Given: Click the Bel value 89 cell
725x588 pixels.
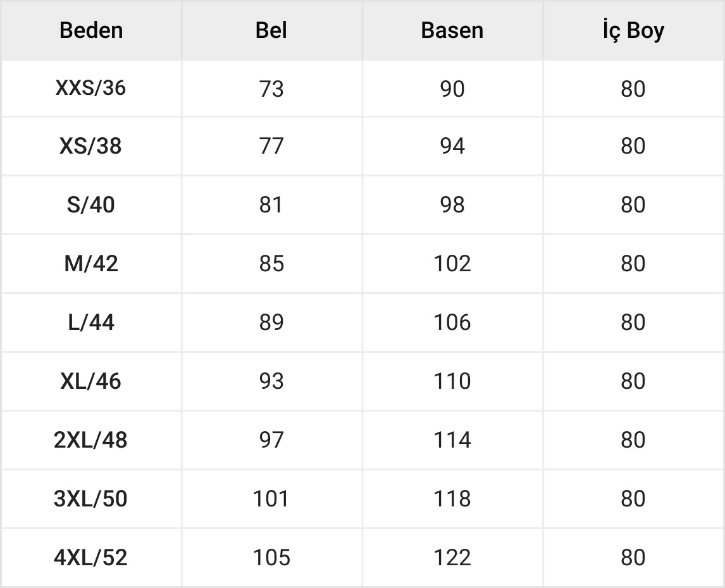Looking at the screenshot, I should pyautogui.click(x=271, y=322).
